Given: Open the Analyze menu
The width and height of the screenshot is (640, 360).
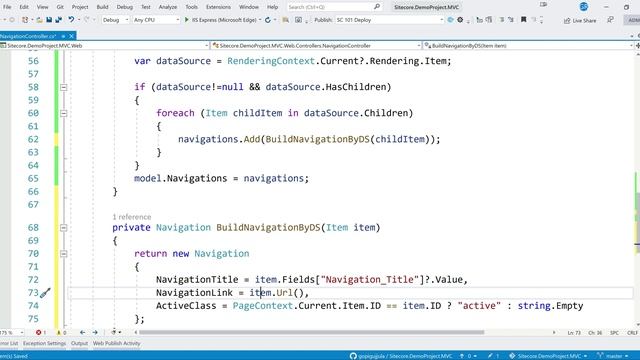Looking at the screenshot, I should [168, 7].
